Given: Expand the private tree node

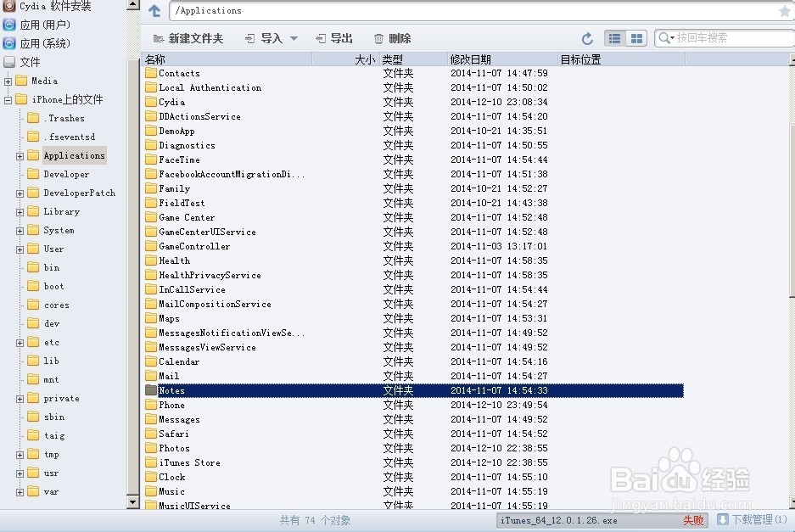Looking at the screenshot, I should [x=20, y=399].
